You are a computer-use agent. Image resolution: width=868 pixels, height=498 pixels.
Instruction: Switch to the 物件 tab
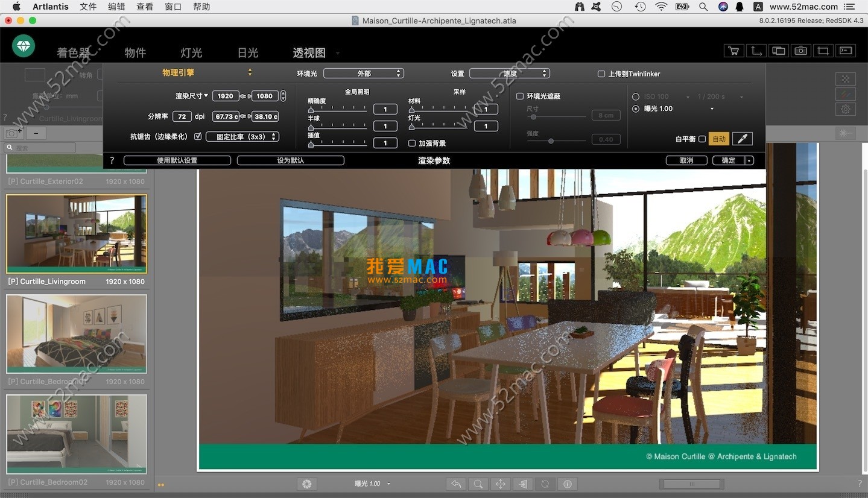point(135,53)
